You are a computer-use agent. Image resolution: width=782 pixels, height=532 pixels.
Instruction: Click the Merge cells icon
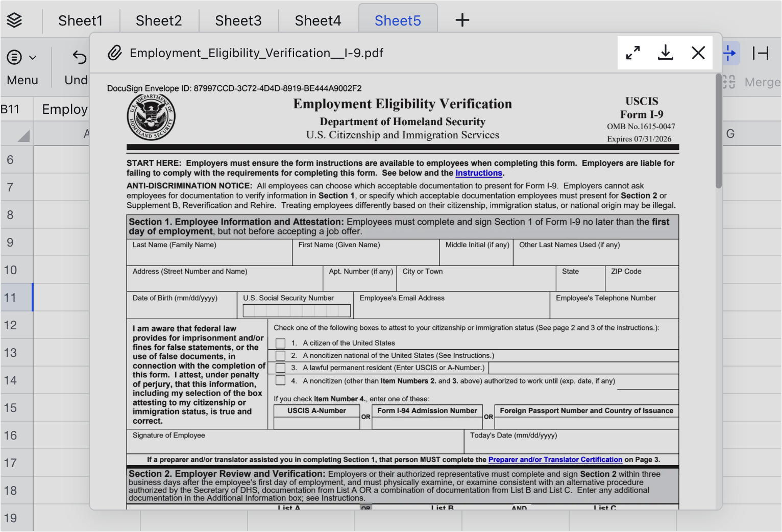(x=729, y=82)
